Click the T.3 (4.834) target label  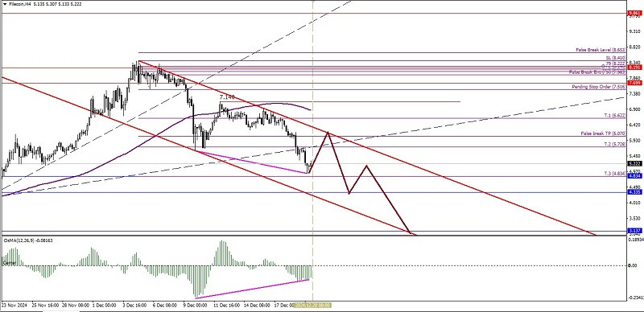click(x=615, y=174)
